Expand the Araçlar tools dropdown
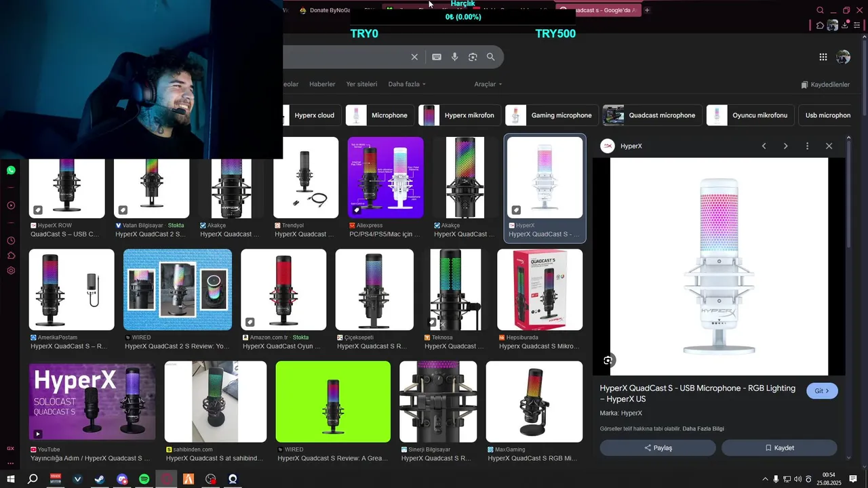Viewport: 868px width, 488px height. coord(488,84)
